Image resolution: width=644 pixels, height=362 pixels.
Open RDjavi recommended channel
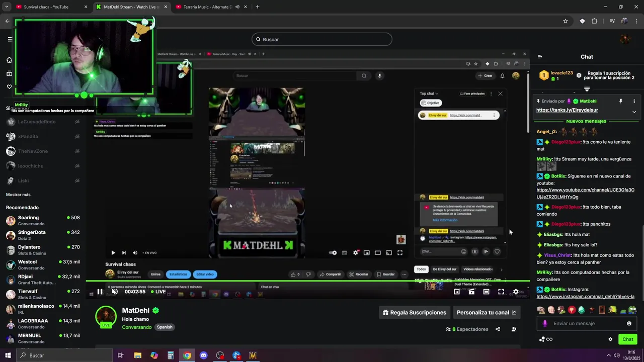pos(43,280)
